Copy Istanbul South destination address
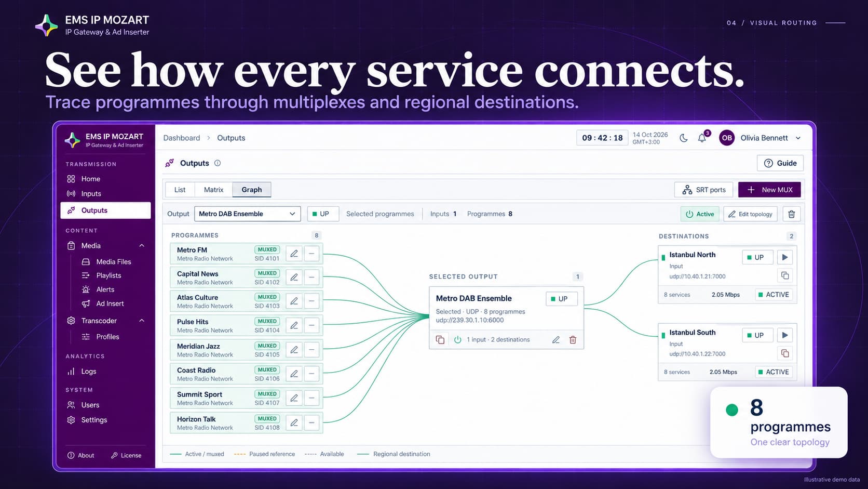868x489 pixels. [785, 353]
